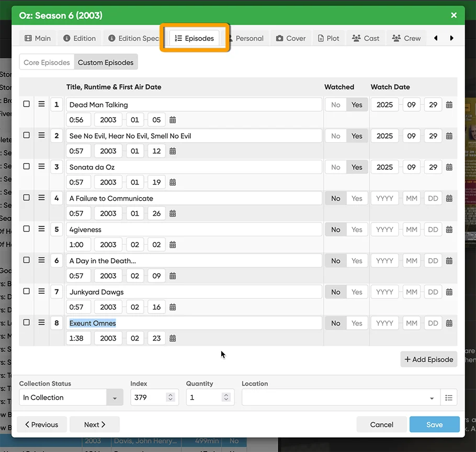Switch to Core Episodes view
Viewport: 476px width, 452px height.
[47, 63]
